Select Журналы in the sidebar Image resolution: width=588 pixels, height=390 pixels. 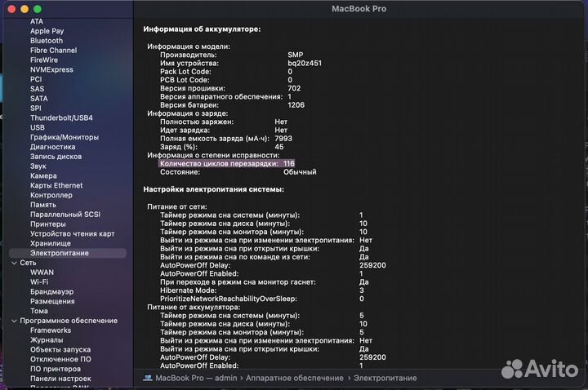pyautogui.click(x=47, y=340)
